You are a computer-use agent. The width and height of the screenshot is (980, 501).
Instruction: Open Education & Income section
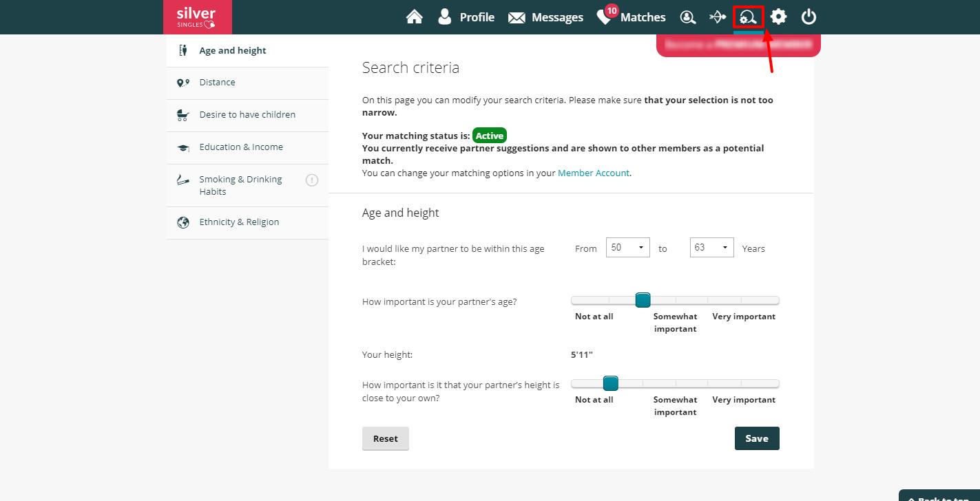pyautogui.click(x=247, y=147)
